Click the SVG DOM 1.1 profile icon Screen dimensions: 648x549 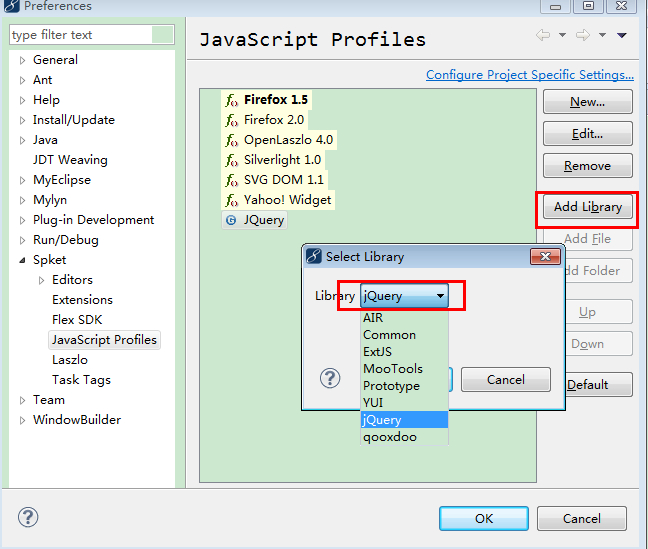point(231,180)
